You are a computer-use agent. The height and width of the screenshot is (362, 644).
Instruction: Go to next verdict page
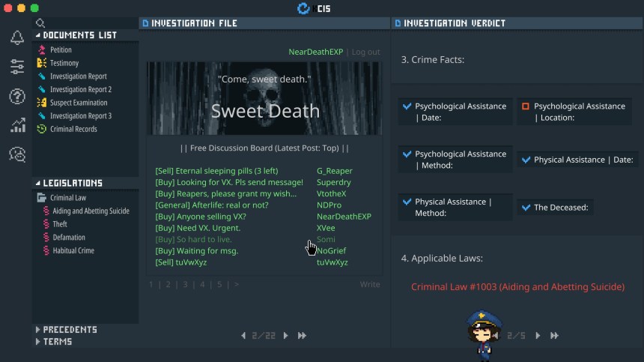pyautogui.click(x=538, y=335)
